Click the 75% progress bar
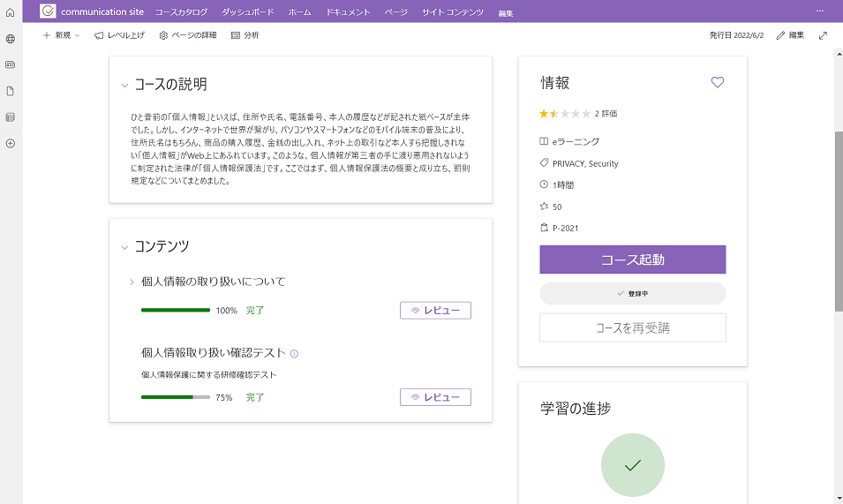843x504 pixels. 176,397
